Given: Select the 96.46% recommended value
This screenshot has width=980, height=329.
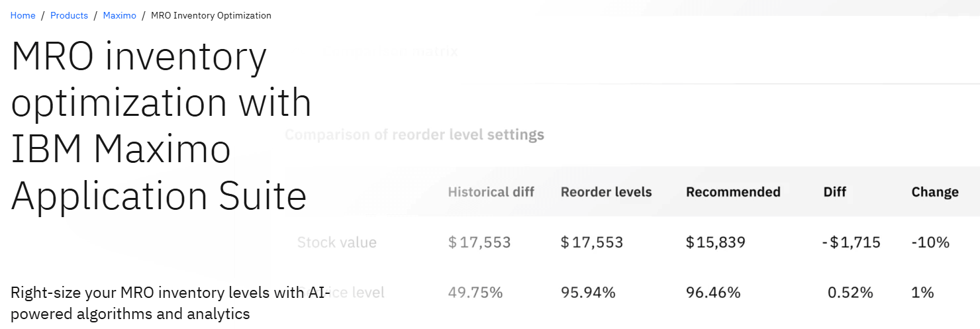Looking at the screenshot, I should (x=713, y=292).
